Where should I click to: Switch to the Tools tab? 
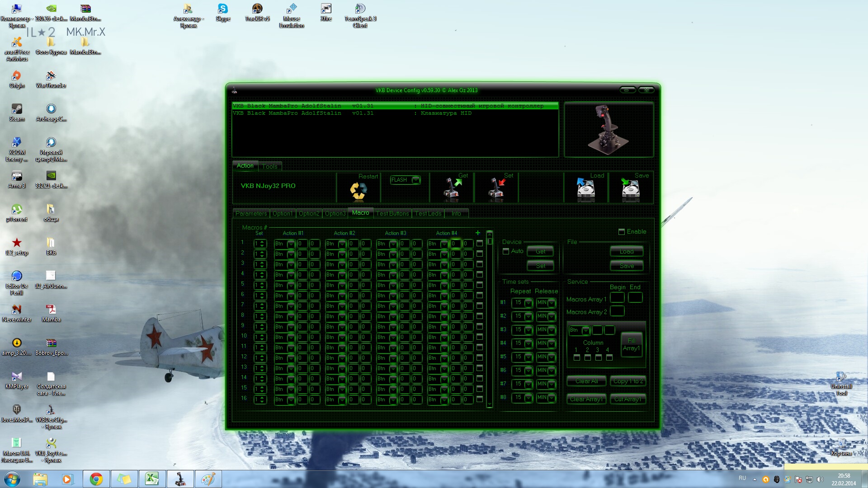[270, 166]
